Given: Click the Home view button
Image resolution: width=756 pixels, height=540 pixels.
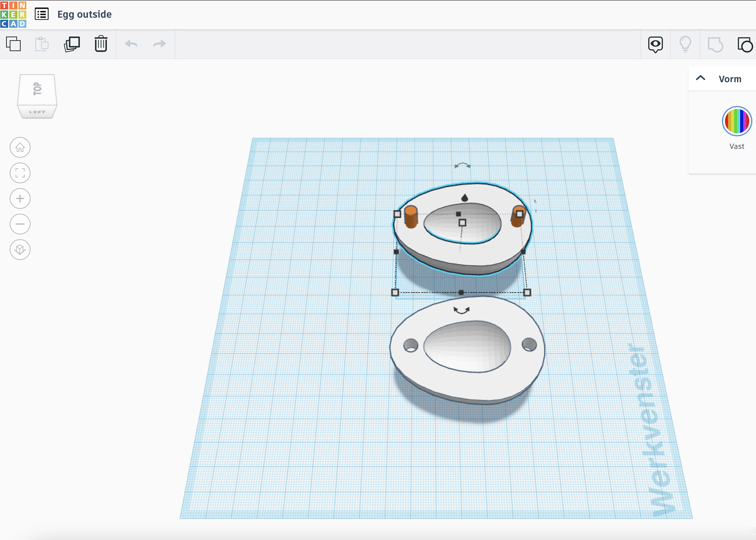Looking at the screenshot, I should pyautogui.click(x=20, y=148).
